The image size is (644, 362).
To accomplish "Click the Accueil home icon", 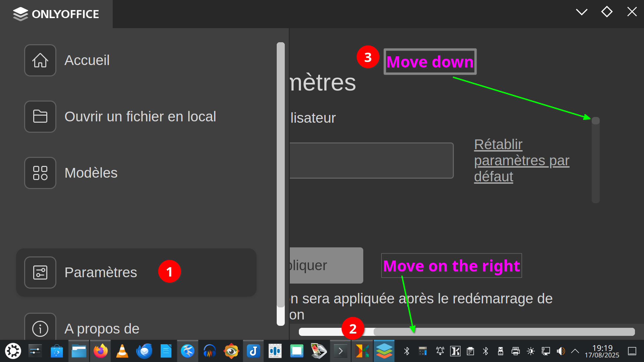I will 40,60.
